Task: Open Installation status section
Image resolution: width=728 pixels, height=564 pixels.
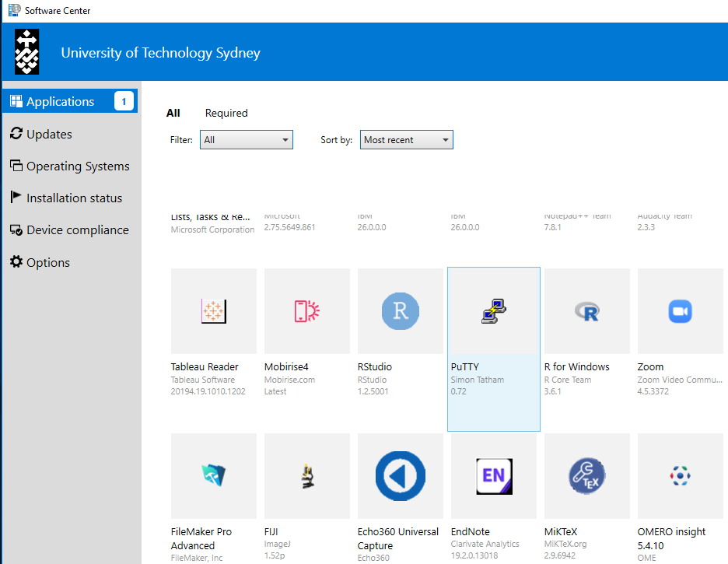Action: [74, 198]
